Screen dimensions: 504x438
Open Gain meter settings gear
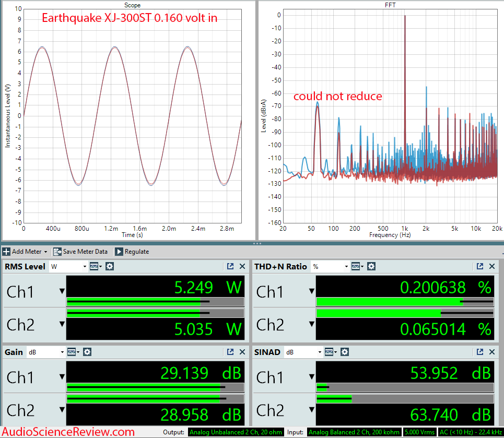coord(87,352)
